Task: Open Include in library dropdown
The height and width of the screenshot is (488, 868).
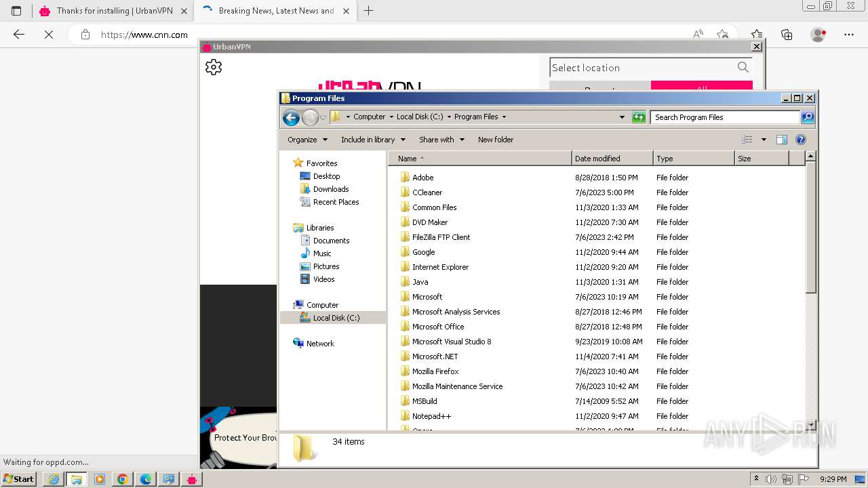Action: [373, 140]
